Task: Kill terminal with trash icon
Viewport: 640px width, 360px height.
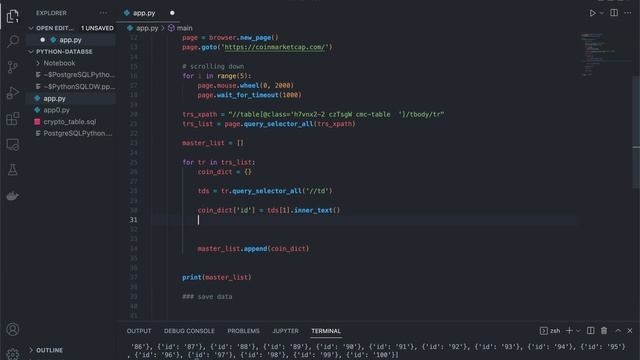Action: [x=604, y=331]
